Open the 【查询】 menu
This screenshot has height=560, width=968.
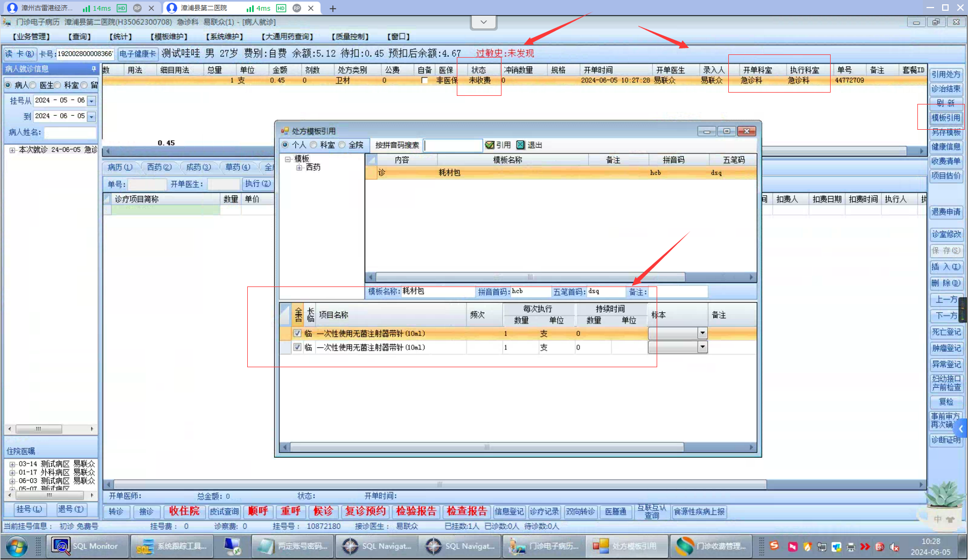pos(80,37)
